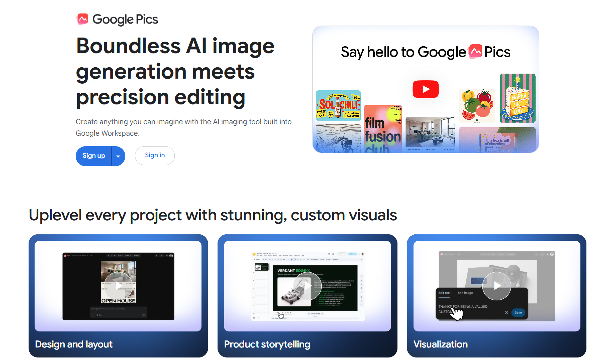This screenshot has height=364, width=612.
Task: Open the Happy Birthday cake thumbnail
Action: 518,98
